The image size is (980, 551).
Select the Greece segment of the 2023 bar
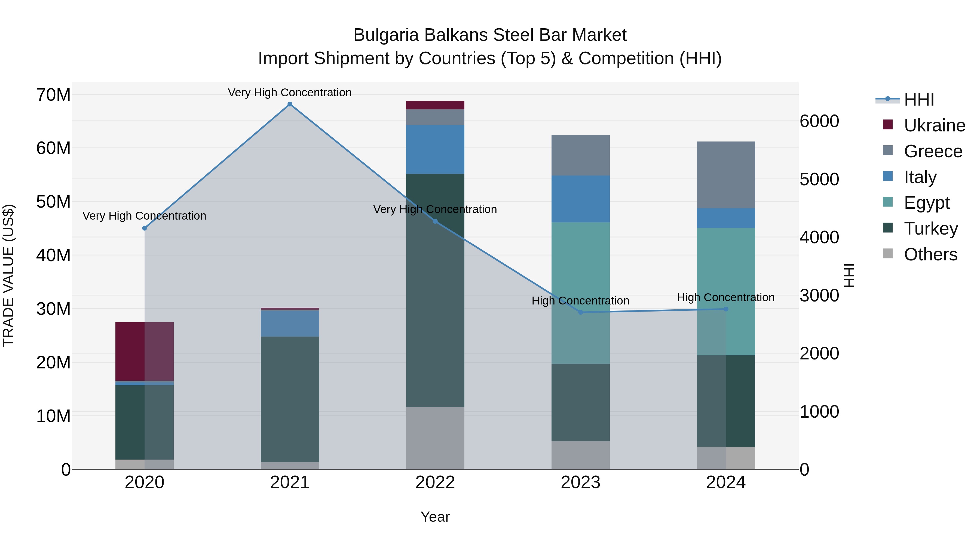[x=581, y=155]
